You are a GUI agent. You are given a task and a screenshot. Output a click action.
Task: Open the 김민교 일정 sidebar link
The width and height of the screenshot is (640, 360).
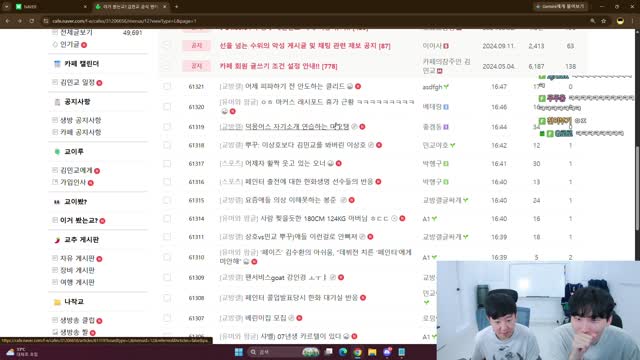(77, 82)
